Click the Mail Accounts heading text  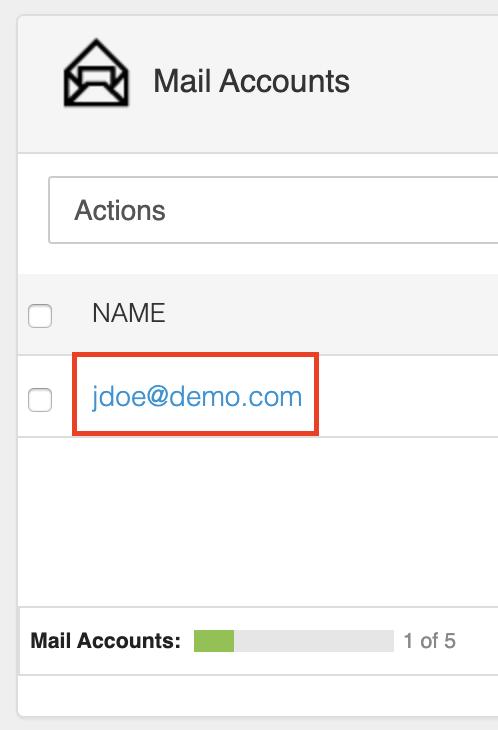(x=251, y=81)
